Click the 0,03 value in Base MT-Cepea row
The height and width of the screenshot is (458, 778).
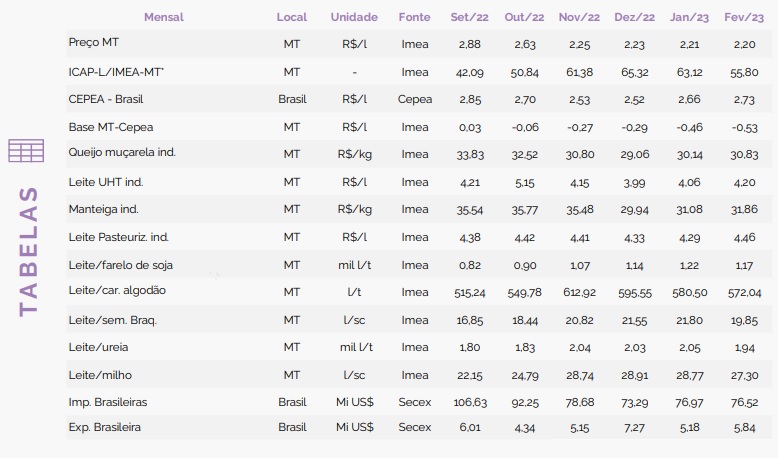(470, 128)
